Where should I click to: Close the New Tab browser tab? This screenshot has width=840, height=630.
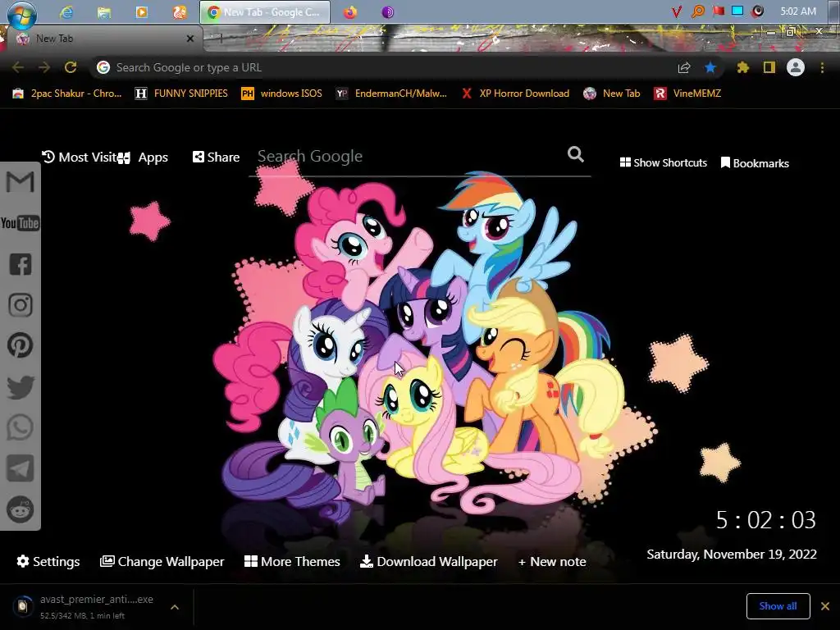click(190, 39)
